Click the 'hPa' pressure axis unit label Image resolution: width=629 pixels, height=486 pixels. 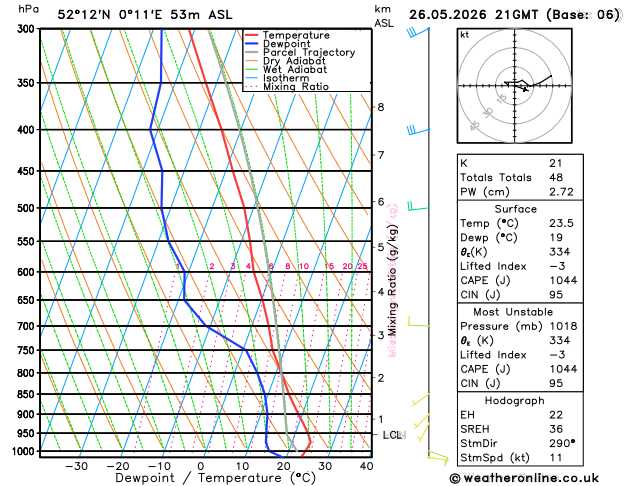click(28, 9)
